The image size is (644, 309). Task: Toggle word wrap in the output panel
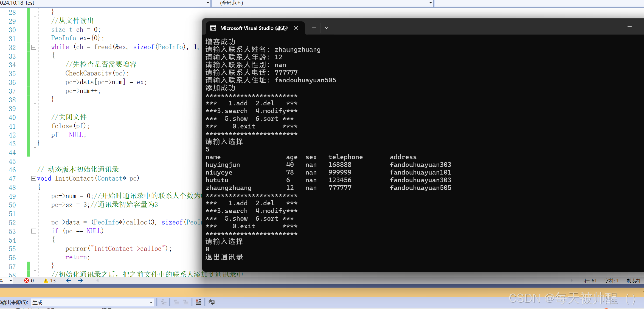pos(212,302)
